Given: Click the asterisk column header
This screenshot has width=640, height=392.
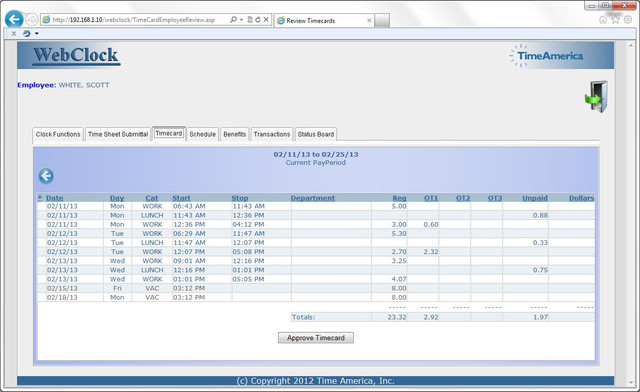Looking at the screenshot, I should (40, 198).
